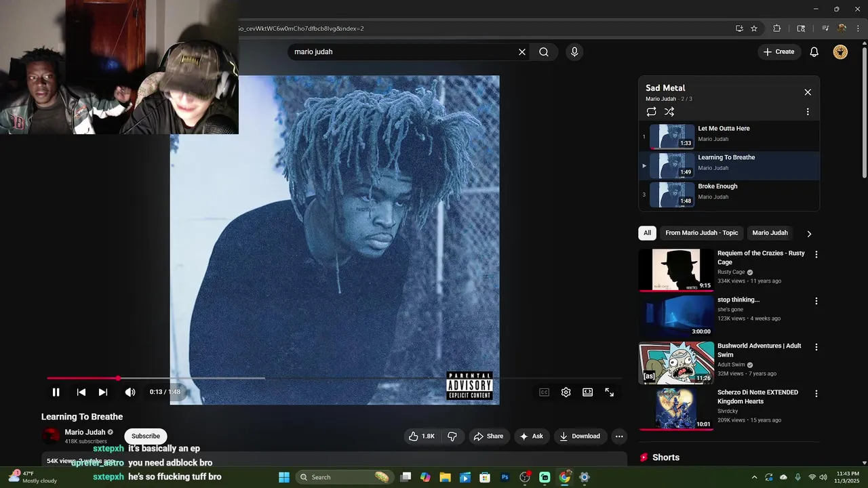Open the player settings gear
The width and height of the screenshot is (868, 488).
(566, 392)
